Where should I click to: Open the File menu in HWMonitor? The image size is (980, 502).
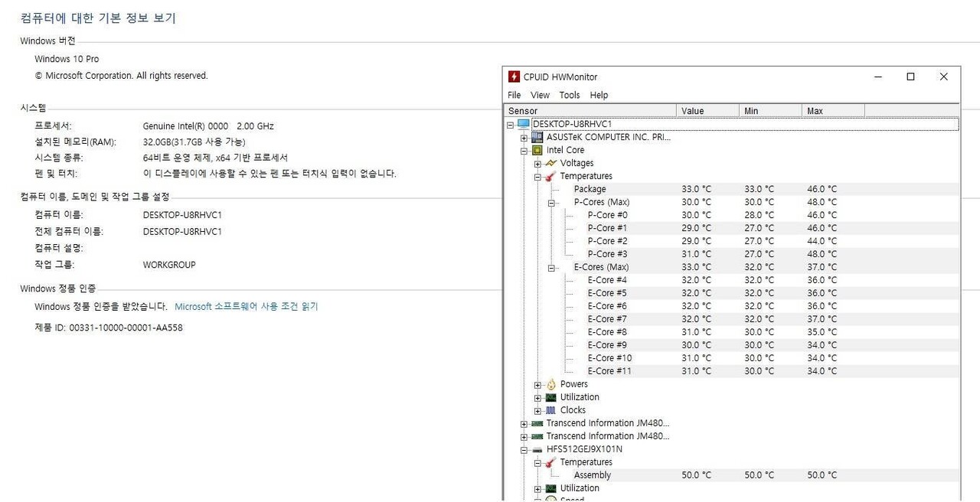pyautogui.click(x=514, y=94)
